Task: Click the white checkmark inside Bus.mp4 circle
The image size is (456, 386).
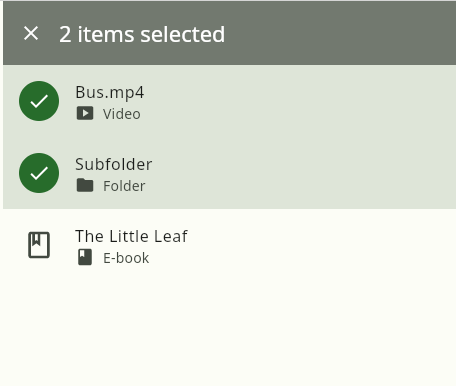Action: click(39, 101)
